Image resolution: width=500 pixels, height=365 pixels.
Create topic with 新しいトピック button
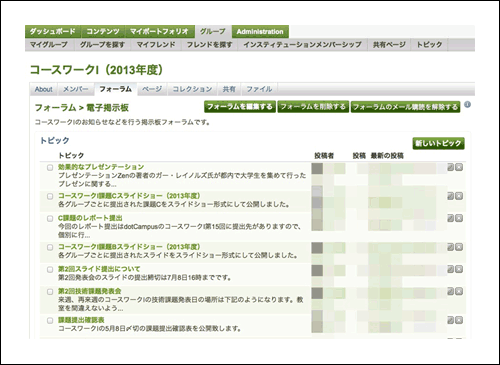[x=438, y=143]
